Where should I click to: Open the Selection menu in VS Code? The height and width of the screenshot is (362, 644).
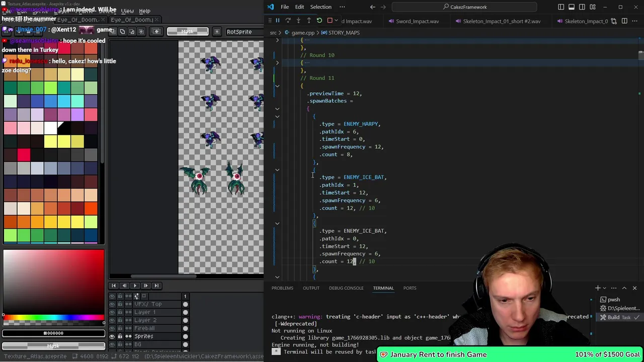coord(320,7)
